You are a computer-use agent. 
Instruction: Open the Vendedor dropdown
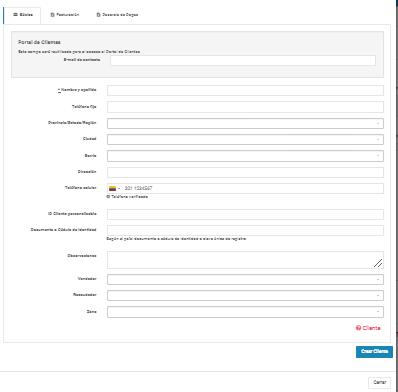(245, 279)
